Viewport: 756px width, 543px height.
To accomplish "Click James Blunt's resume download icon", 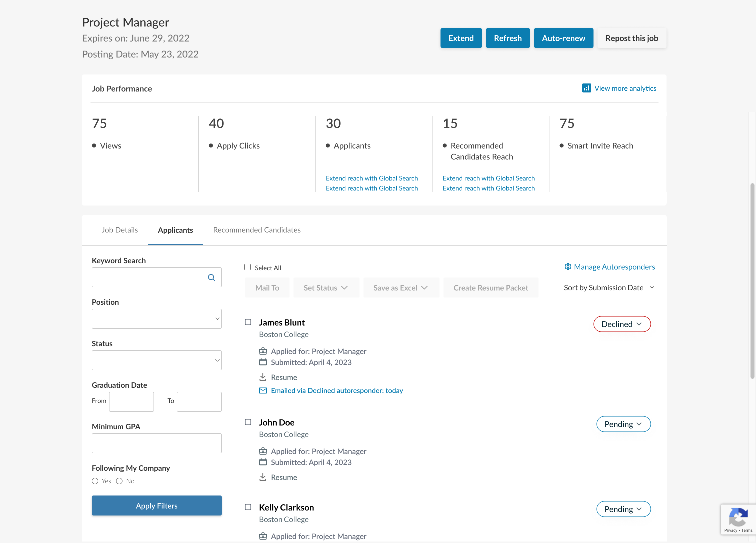I will [x=263, y=377].
